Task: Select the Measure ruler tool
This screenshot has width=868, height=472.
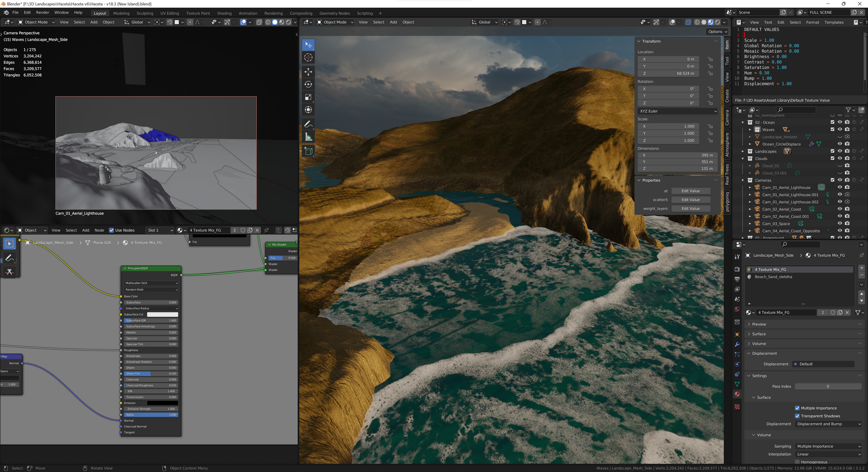Action: click(x=308, y=137)
